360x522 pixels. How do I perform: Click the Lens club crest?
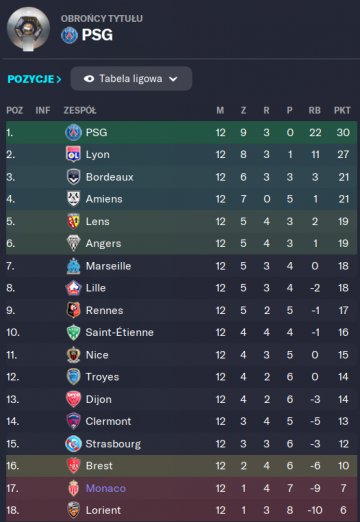[73, 221]
